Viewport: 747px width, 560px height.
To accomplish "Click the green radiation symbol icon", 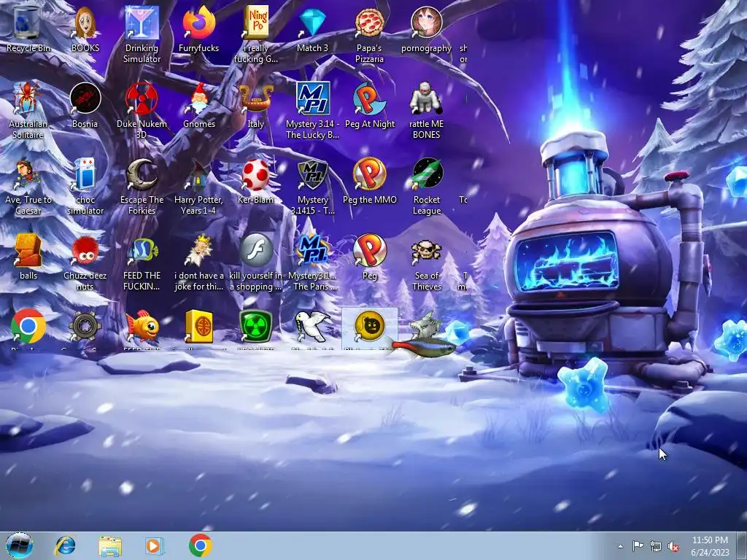I will tap(255, 326).
